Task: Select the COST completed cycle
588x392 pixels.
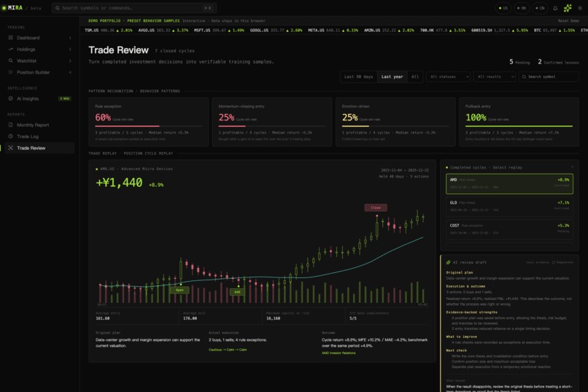Action: (509, 229)
